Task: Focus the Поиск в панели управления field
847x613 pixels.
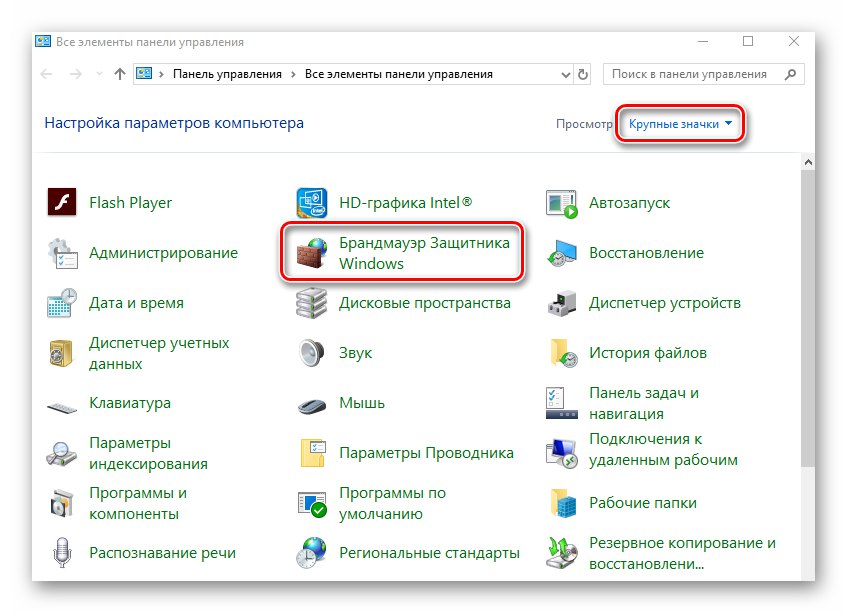Action: click(703, 75)
